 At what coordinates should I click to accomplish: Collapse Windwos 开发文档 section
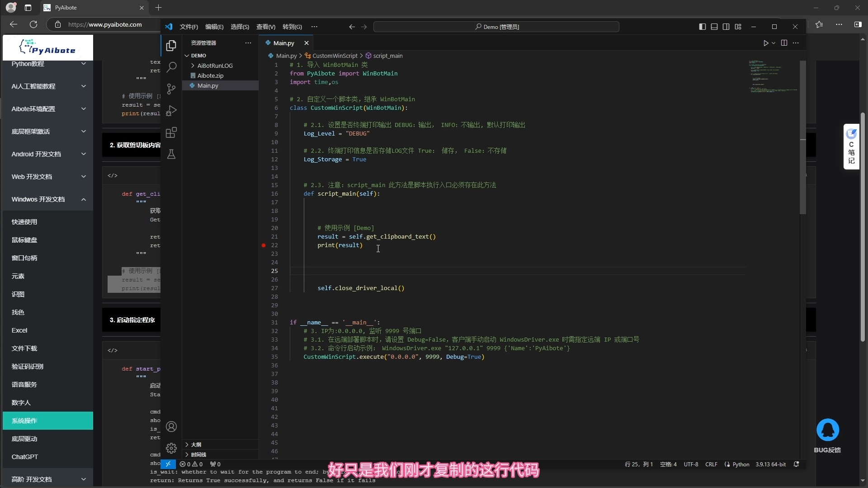coord(48,199)
